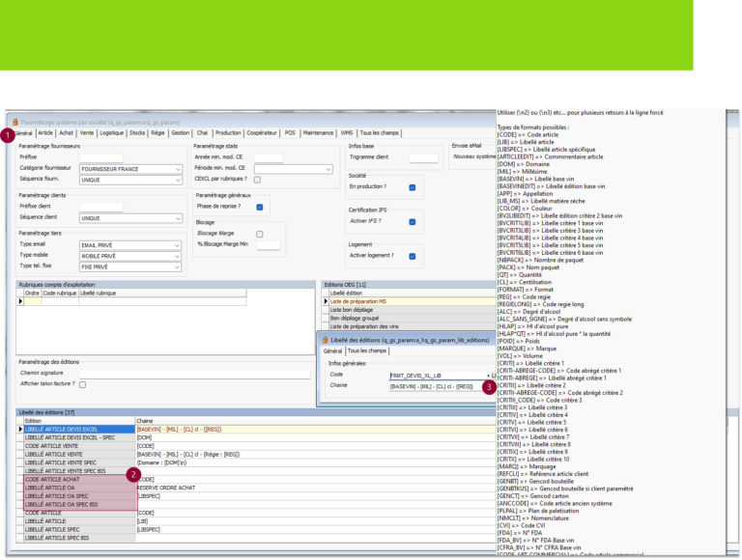Click the red step 2 marker badge

pyautogui.click(x=132, y=473)
